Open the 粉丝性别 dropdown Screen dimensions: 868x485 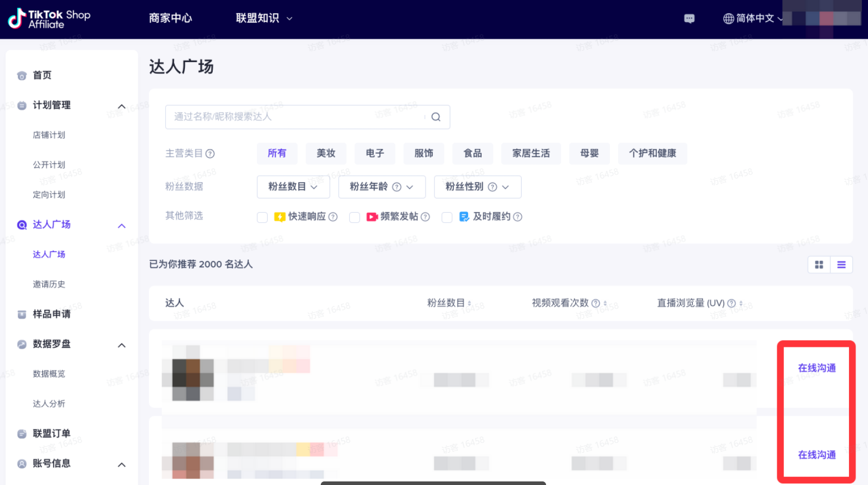tap(478, 186)
